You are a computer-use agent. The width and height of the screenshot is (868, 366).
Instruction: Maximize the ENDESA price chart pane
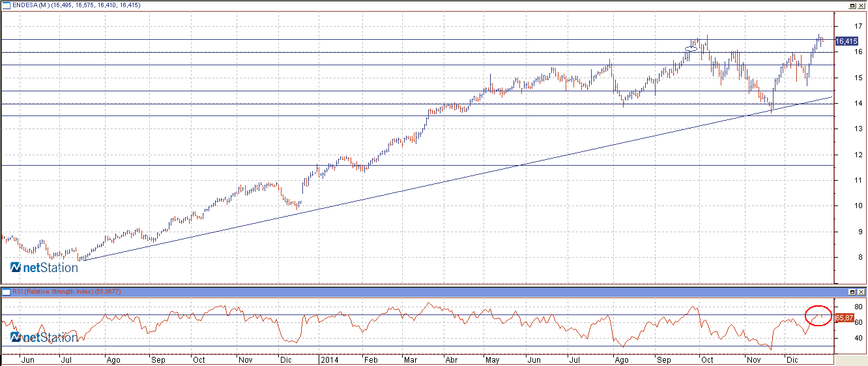(852, 5)
